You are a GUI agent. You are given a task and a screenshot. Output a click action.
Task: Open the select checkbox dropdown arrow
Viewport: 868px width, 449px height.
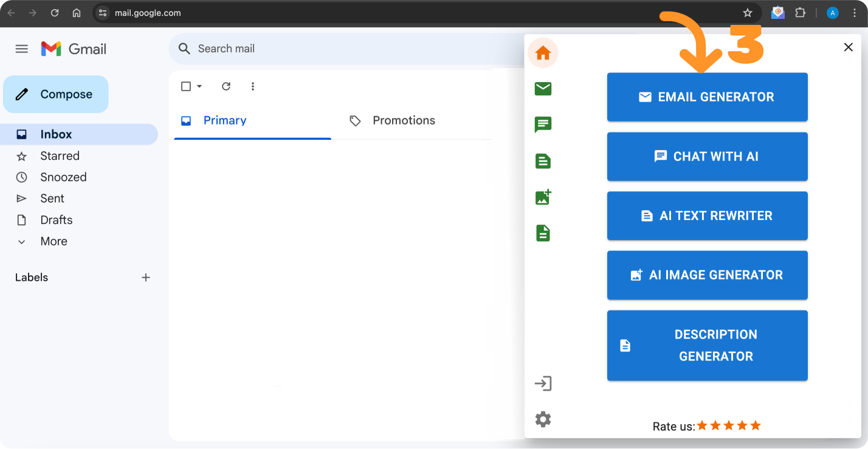click(x=199, y=86)
